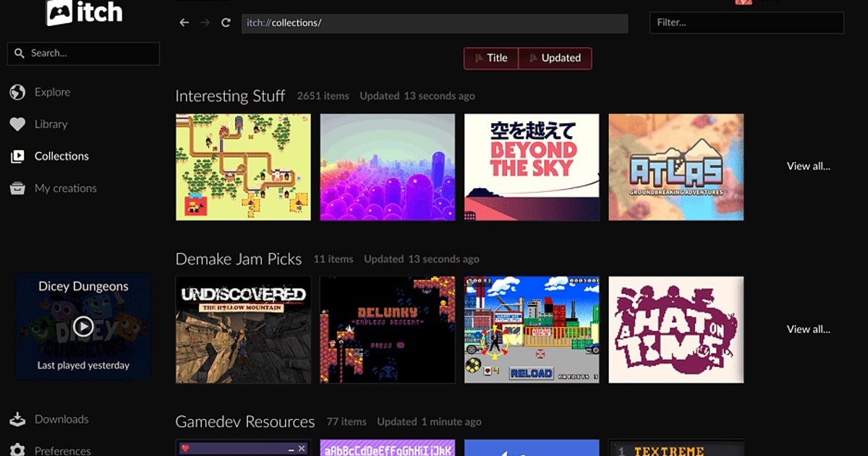868x456 pixels.
Task: Sort collections by Title
Action: coord(491,59)
